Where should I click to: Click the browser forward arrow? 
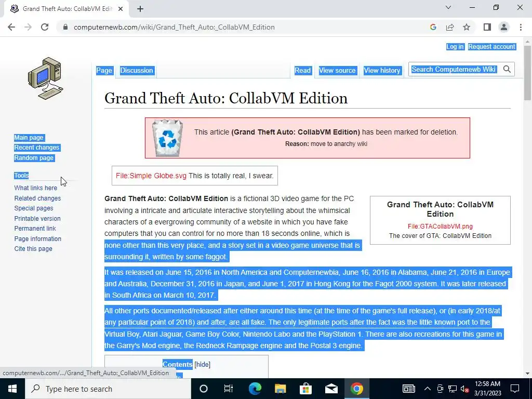point(28,27)
